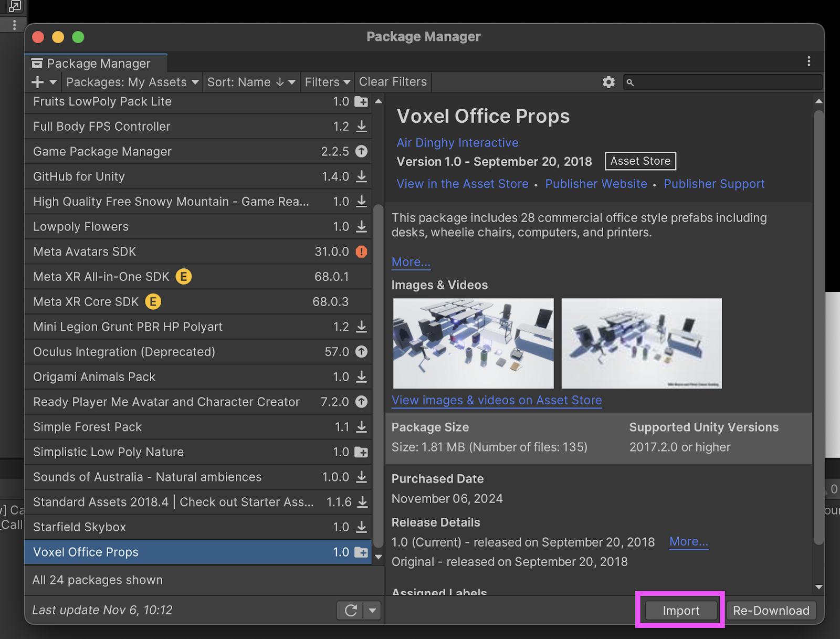Select GitHub for Unity package row
The height and width of the screenshot is (639, 840).
click(x=198, y=176)
